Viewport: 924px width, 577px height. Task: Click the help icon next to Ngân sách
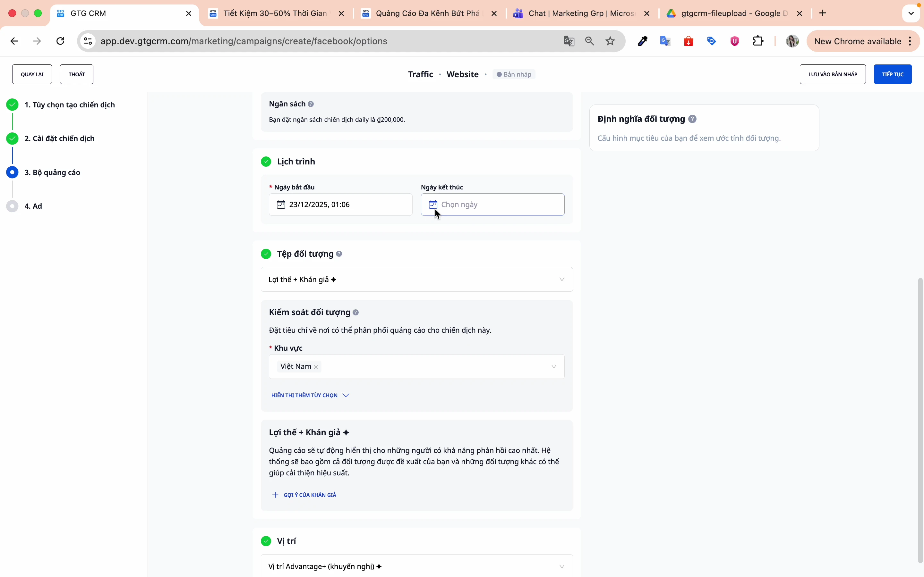coord(311,104)
